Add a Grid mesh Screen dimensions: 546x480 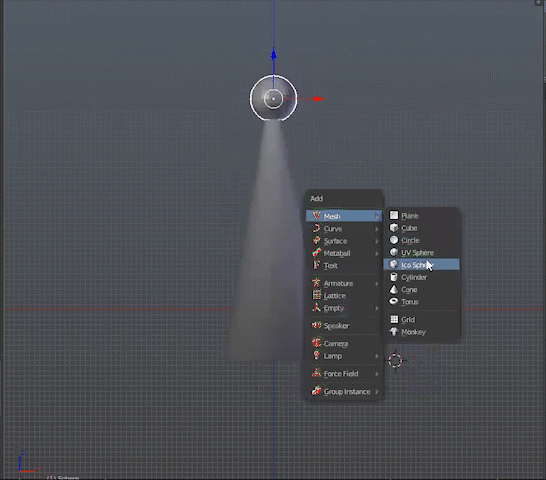[421, 319]
